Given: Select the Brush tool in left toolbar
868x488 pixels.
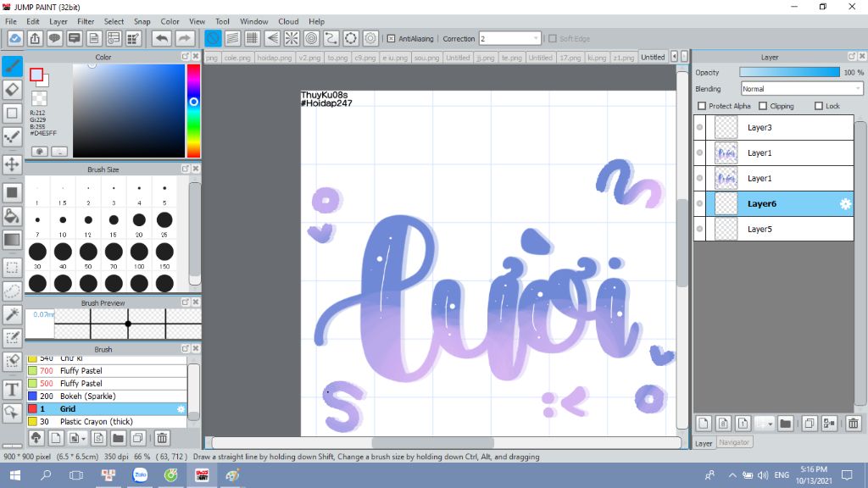Looking at the screenshot, I should 12,66.
